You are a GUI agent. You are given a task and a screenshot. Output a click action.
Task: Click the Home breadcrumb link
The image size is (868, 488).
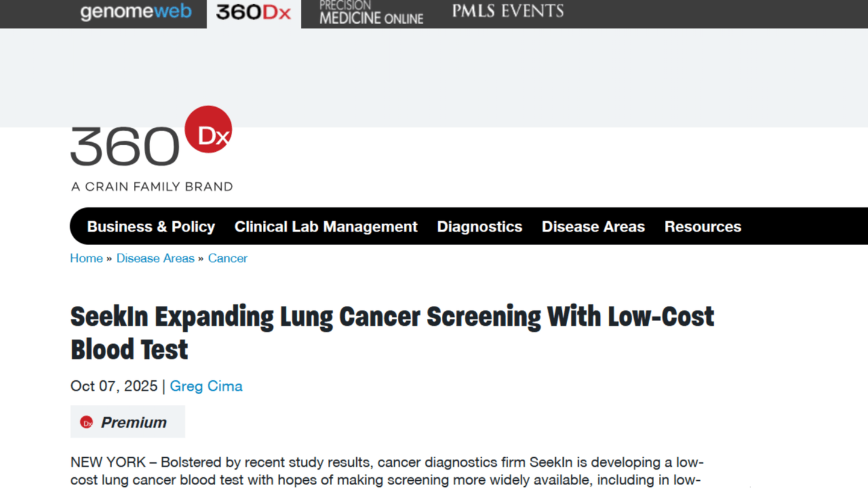point(86,258)
